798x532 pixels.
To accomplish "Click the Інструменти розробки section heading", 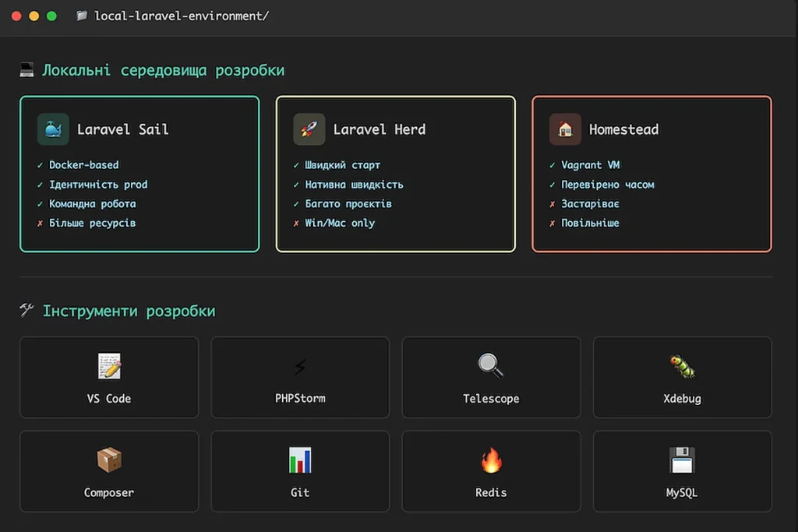I will click(127, 310).
